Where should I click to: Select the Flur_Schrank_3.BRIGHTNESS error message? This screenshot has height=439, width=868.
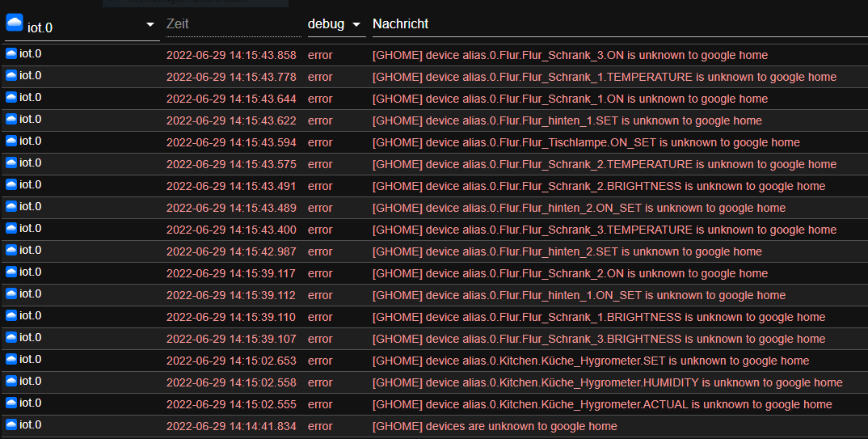(599, 339)
